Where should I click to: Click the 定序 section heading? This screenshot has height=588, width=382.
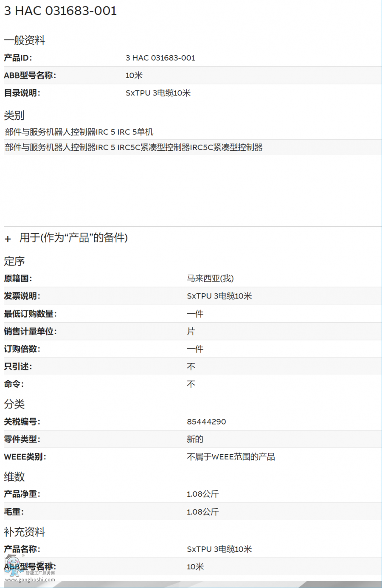[x=14, y=261]
